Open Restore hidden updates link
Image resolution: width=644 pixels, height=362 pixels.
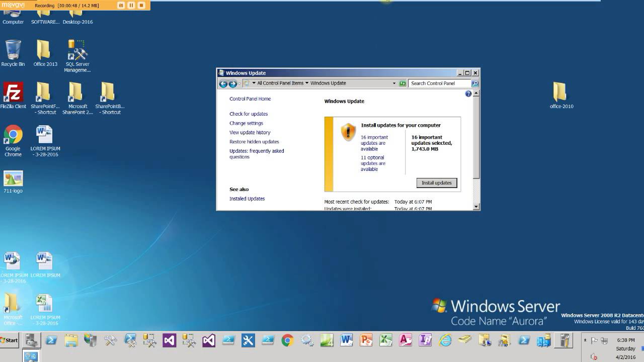tap(254, 142)
